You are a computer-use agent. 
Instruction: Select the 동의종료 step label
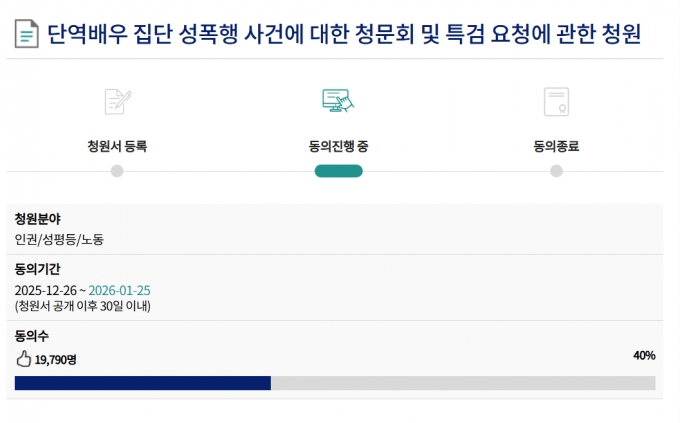tap(556, 146)
